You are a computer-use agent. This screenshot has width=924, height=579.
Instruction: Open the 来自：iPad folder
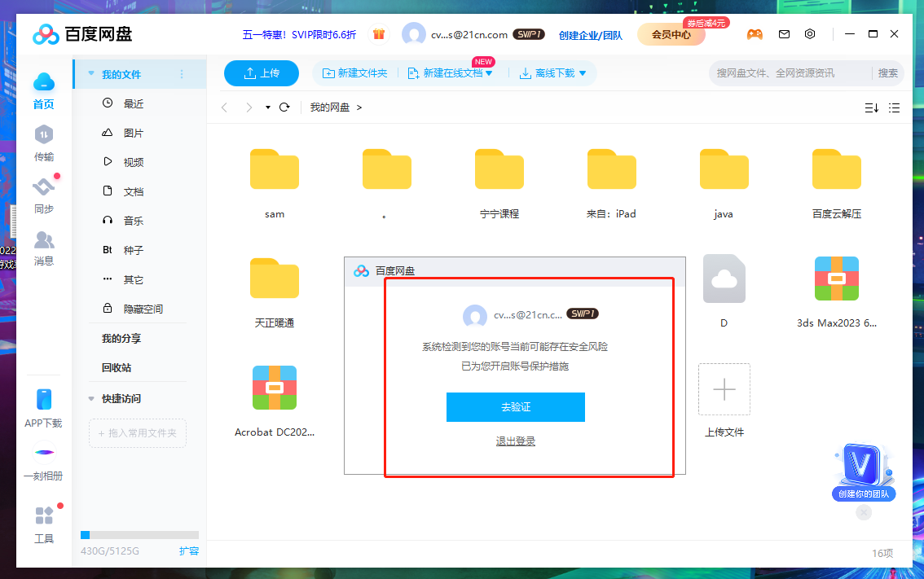pyautogui.click(x=612, y=169)
